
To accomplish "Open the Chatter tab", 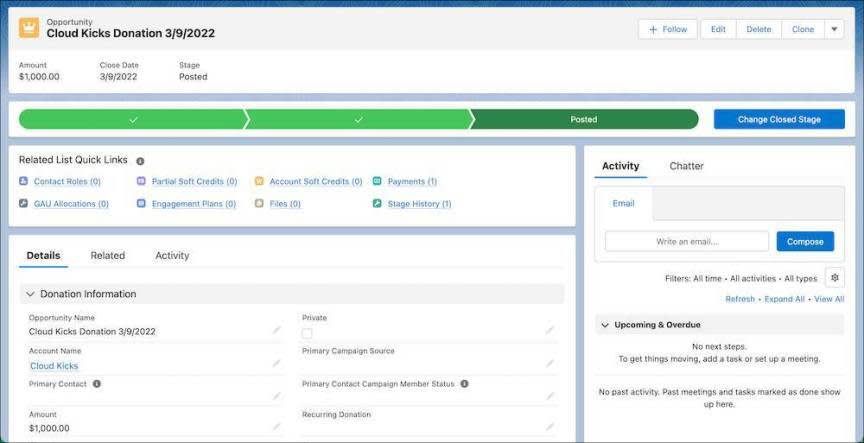I will [686, 166].
